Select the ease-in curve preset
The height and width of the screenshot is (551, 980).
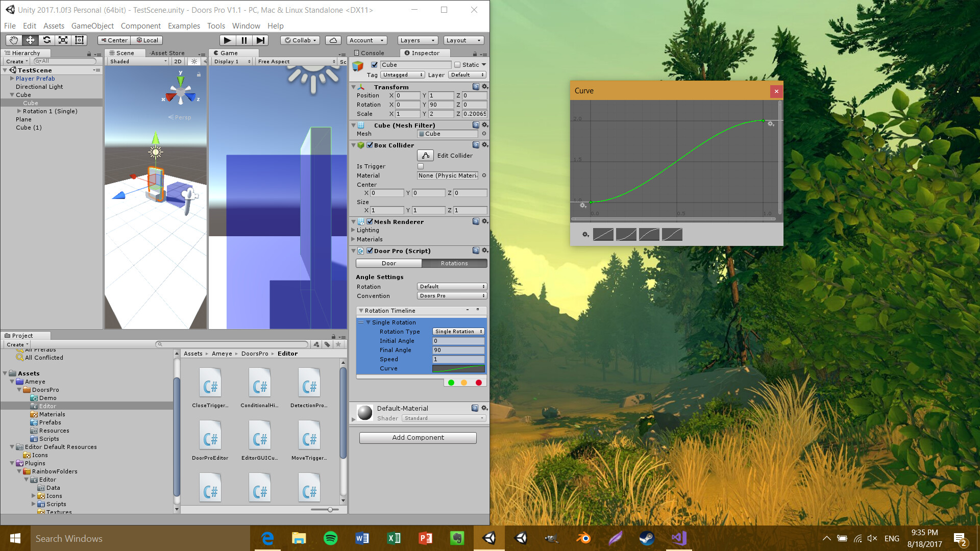(x=626, y=234)
